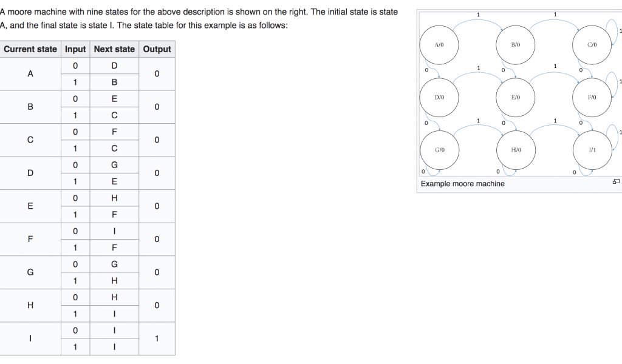Viewport: 622px width, 364px height.
Task: Click the "Current state" column header
Action: (30, 49)
